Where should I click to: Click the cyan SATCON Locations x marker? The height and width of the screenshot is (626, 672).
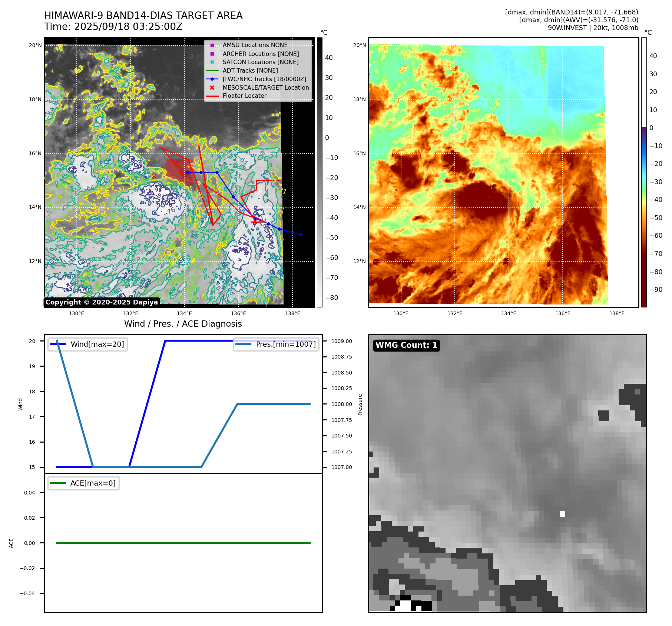pyautogui.click(x=212, y=62)
